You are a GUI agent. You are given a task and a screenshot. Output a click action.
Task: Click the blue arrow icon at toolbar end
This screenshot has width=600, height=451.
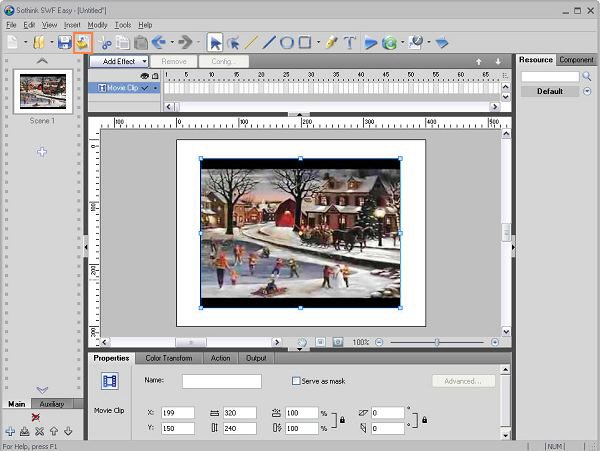[x=442, y=42]
